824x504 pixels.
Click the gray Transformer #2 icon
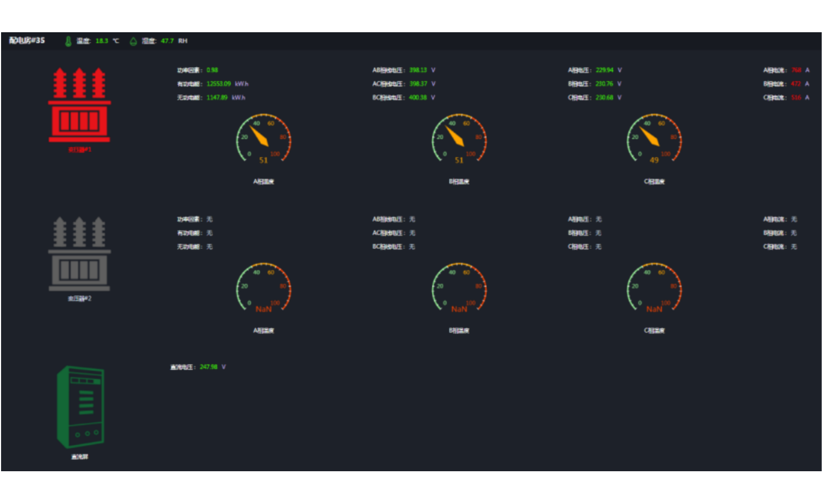pyautogui.click(x=80, y=254)
